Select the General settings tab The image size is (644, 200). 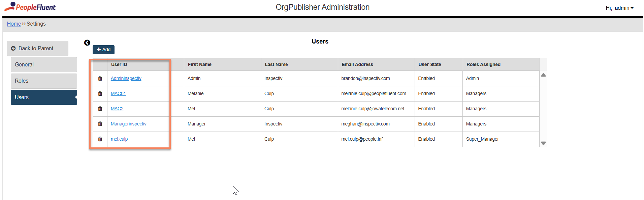[x=44, y=64]
